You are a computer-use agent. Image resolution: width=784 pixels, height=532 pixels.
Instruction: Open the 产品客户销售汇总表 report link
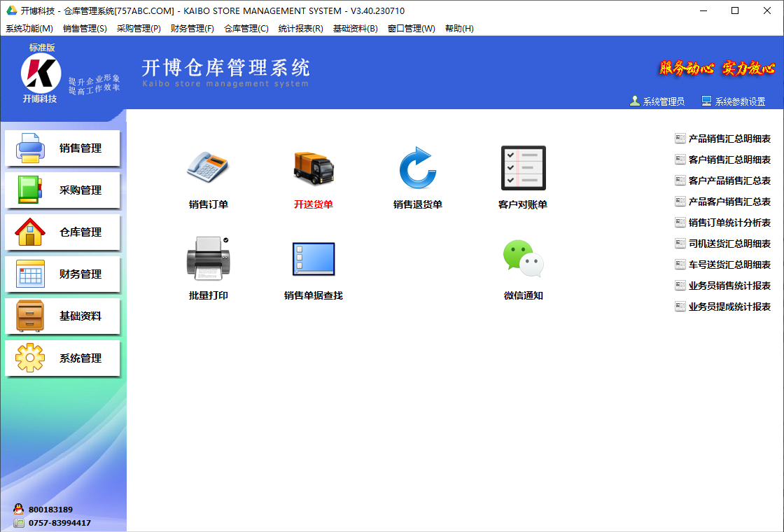(729, 202)
